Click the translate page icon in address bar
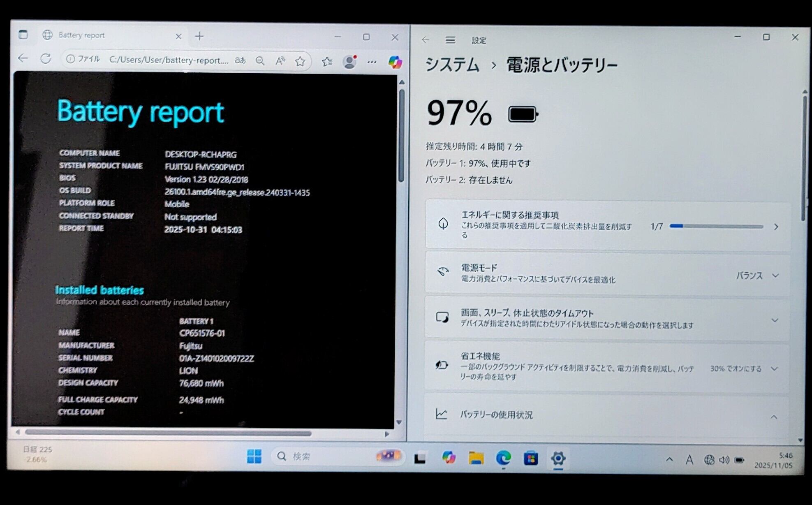 tap(240, 61)
